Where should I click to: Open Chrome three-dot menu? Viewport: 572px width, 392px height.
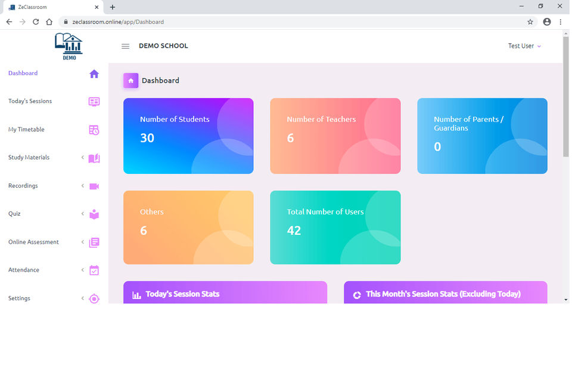(x=560, y=22)
